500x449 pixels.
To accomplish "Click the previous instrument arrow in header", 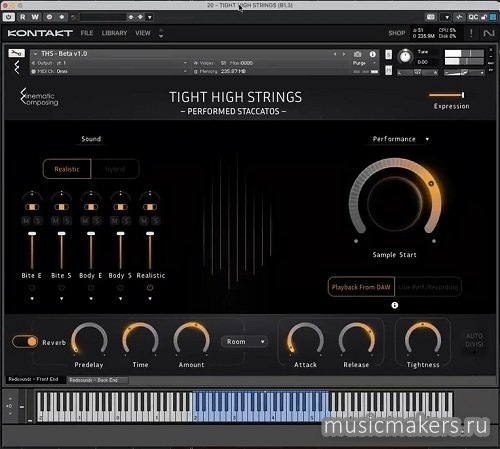I will pos(335,54).
